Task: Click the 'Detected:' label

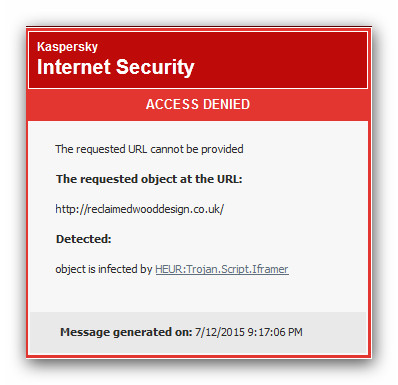Action: tap(84, 239)
